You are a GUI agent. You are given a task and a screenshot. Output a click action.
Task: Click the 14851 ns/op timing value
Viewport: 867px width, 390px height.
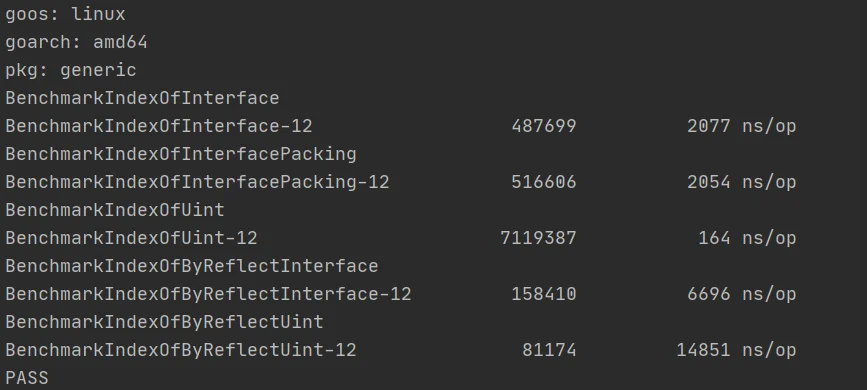pyautogui.click(x=736, y=350)
